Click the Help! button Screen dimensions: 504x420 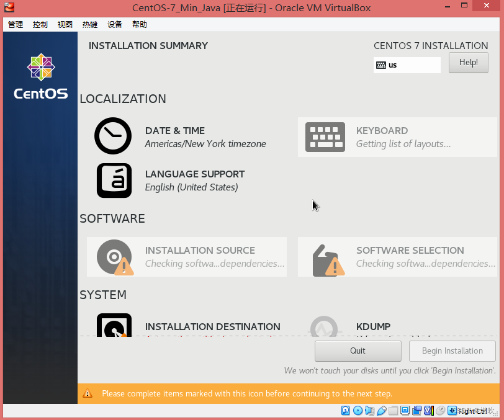pyautogui.click(x=469, y=63)
